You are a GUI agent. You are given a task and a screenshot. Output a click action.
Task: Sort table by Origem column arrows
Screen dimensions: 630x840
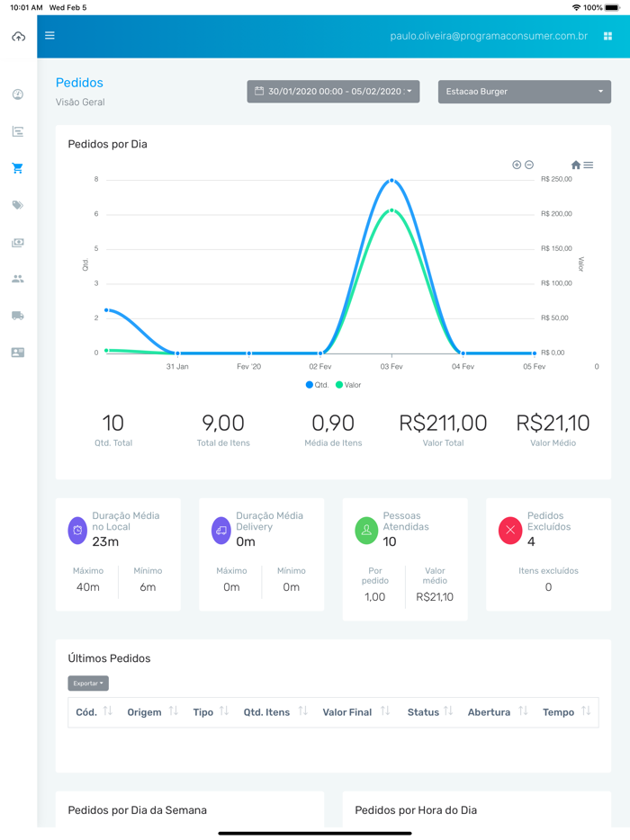click(173, 710)
